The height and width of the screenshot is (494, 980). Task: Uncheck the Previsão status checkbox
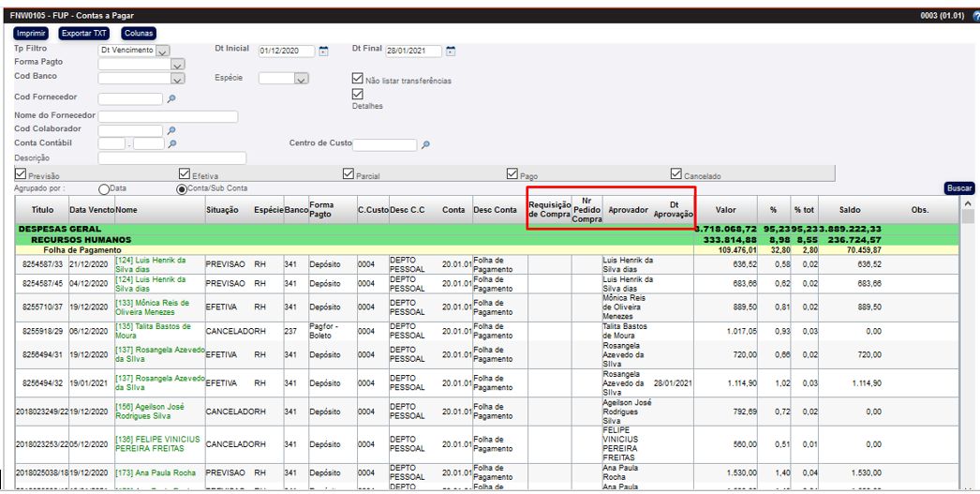[21, 173]
